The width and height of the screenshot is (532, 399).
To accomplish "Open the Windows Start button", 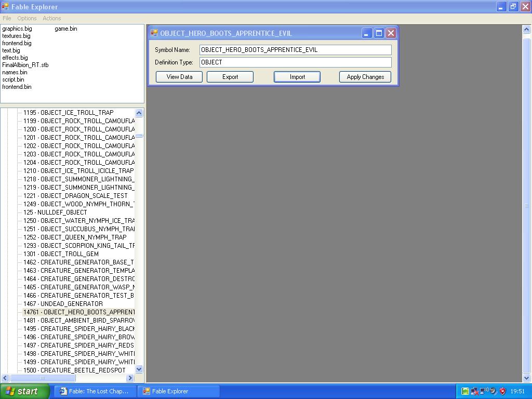I will 25,391.
